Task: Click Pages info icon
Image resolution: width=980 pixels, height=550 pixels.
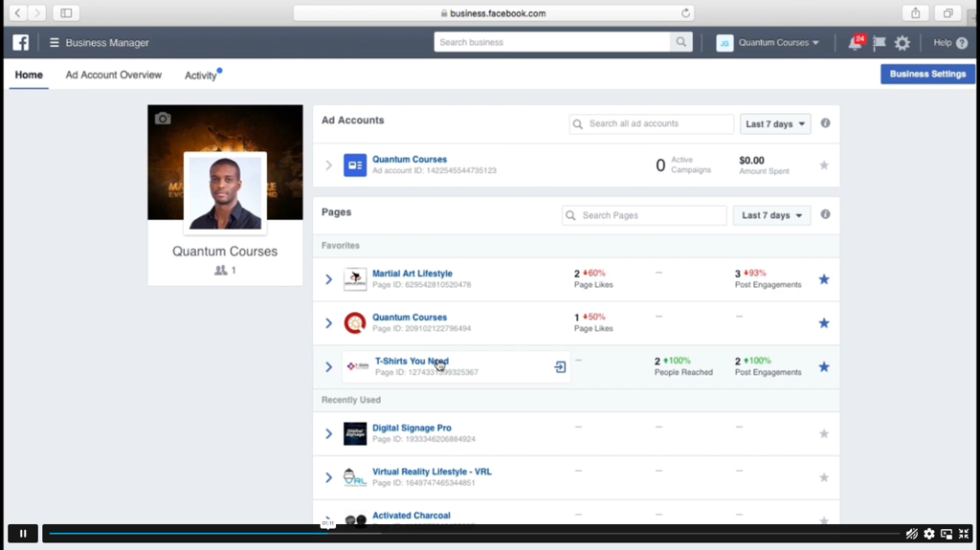Action: (825, 214)
